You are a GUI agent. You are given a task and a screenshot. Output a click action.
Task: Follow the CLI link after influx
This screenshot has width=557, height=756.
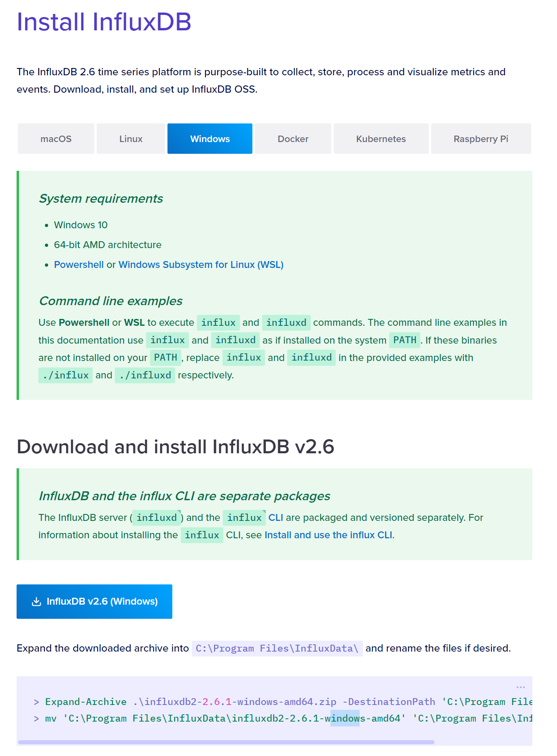[276, 518]
